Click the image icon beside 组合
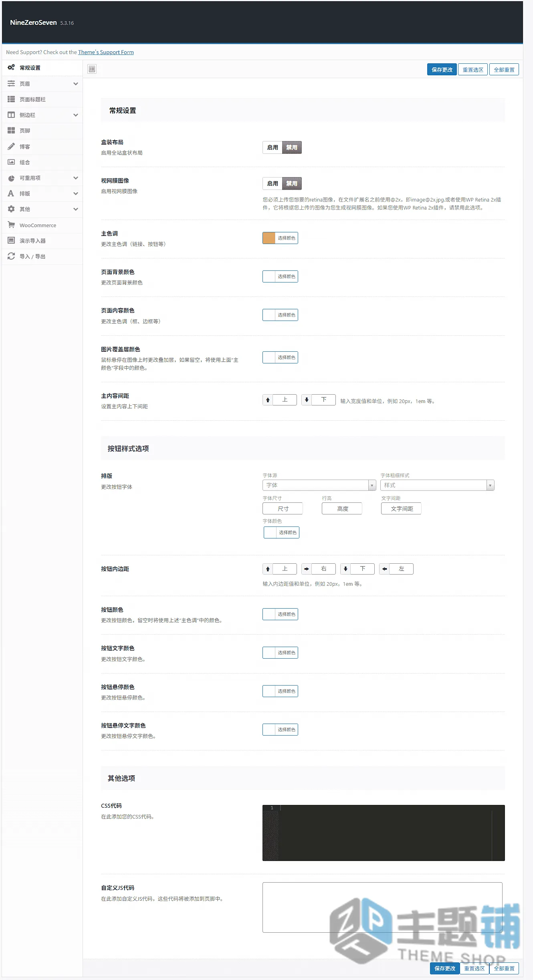533x980 pixels. coord(11,162)
